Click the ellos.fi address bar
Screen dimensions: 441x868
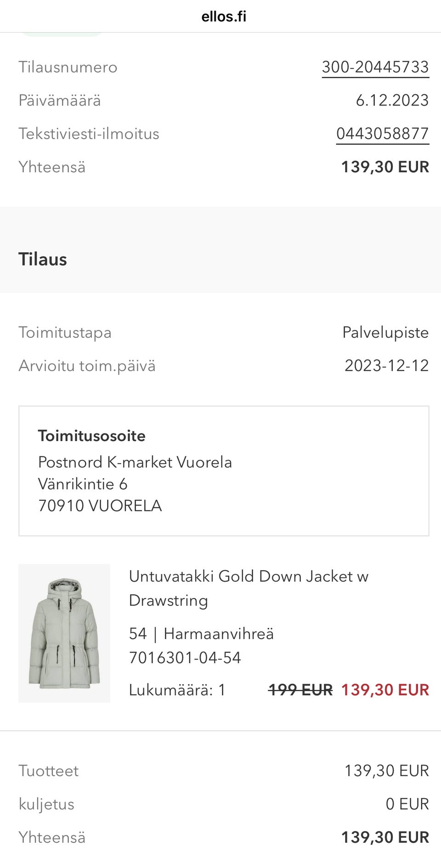(x=224, y=17)
